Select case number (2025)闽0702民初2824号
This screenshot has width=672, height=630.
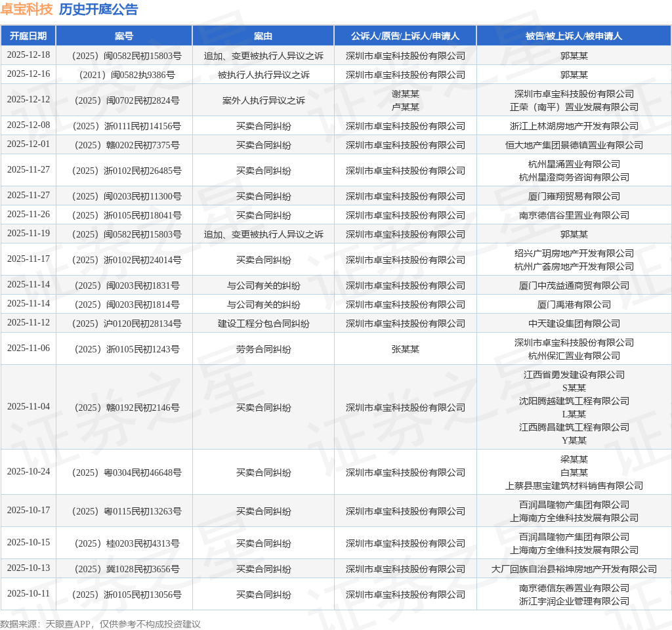pos(127,100)
